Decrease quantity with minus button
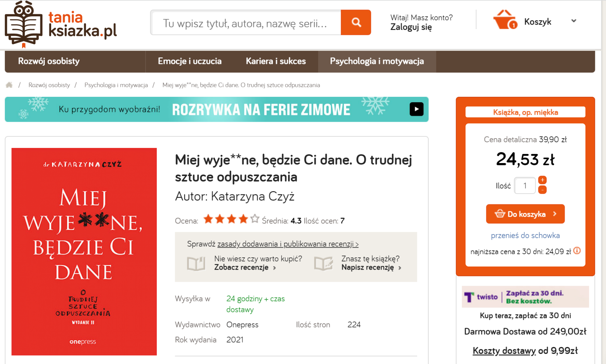The height and width of the screenshot is (364, 606). point(542,190)
